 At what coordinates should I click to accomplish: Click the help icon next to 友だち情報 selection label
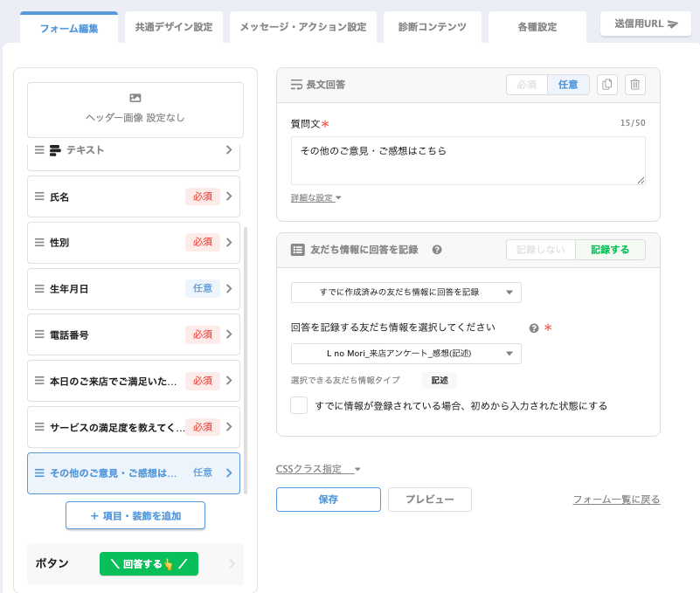533,328
